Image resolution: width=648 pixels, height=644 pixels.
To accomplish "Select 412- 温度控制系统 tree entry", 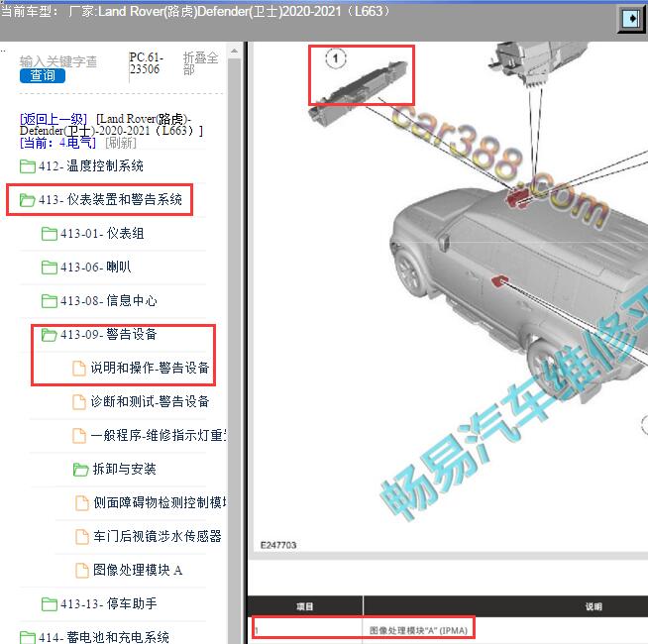I will 91,166.
